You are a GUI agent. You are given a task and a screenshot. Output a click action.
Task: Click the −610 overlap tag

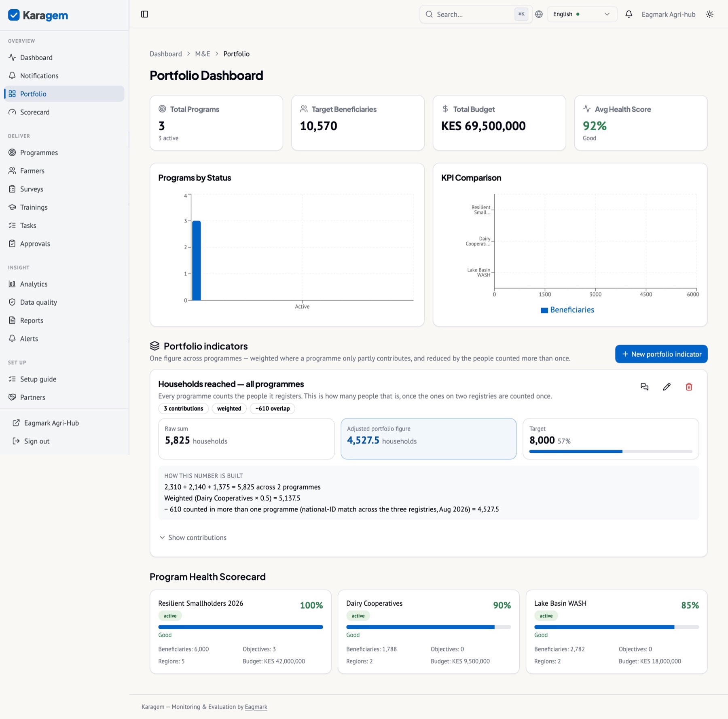click(273, 409)
